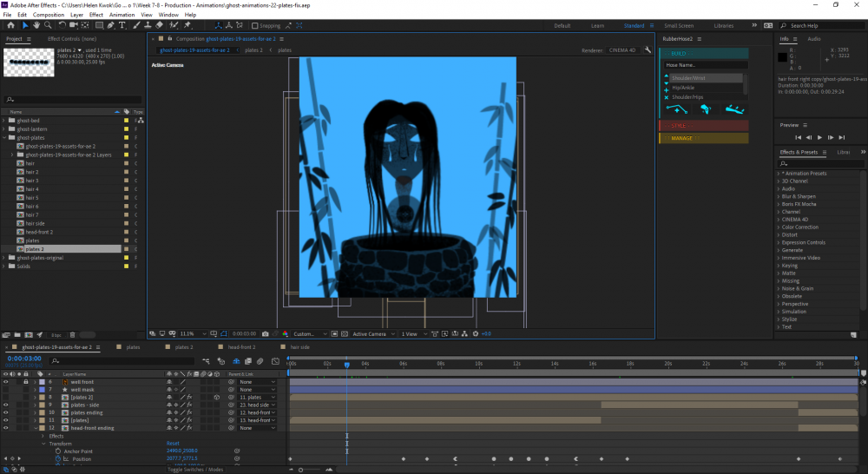The image size is (868, 474).
Task: Click the Home icon in toolbar
Action: pos(10,25)
